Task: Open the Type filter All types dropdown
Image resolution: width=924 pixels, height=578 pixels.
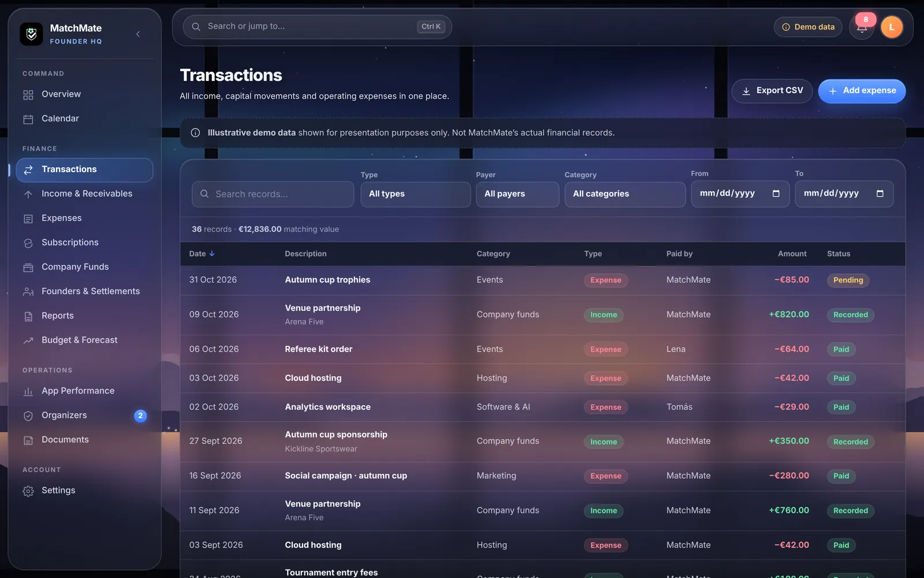Action: (x=415, y=194)
